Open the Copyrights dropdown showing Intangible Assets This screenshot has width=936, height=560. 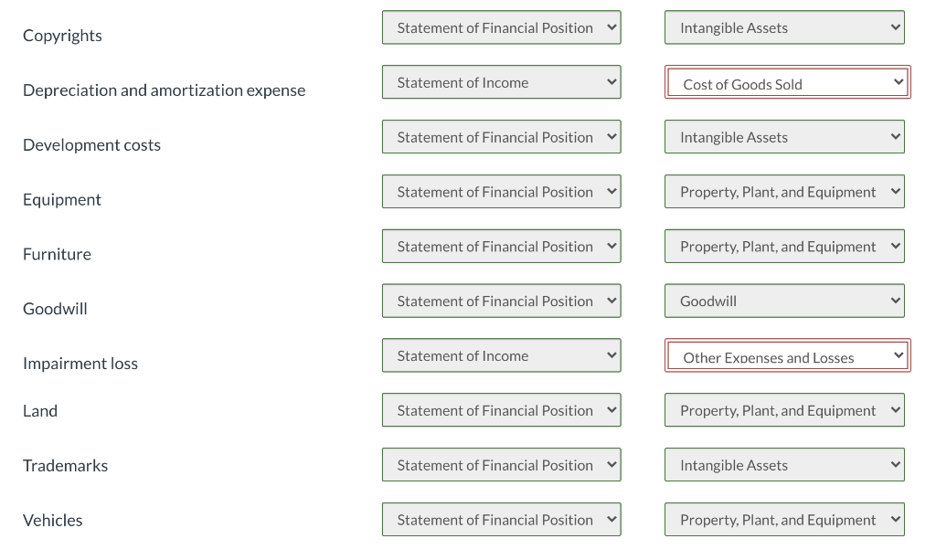(784, 27)
